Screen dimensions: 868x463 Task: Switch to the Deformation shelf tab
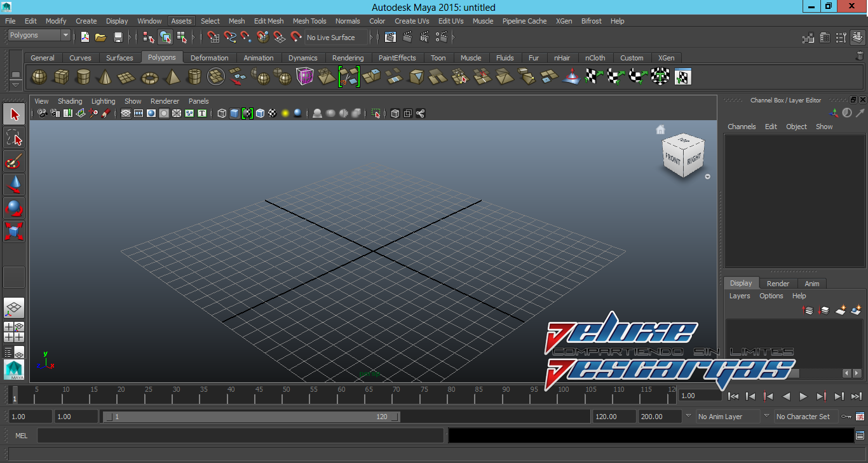209,58
